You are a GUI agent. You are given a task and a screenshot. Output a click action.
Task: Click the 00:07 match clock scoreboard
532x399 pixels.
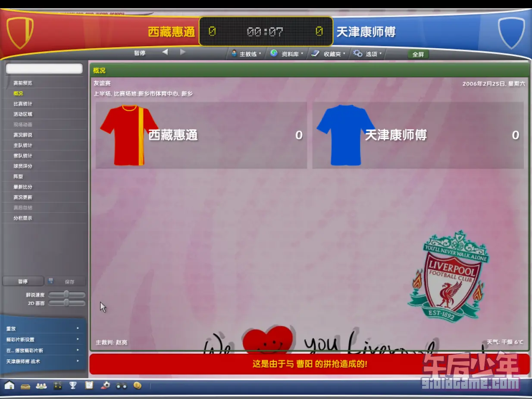click(266, 31)
